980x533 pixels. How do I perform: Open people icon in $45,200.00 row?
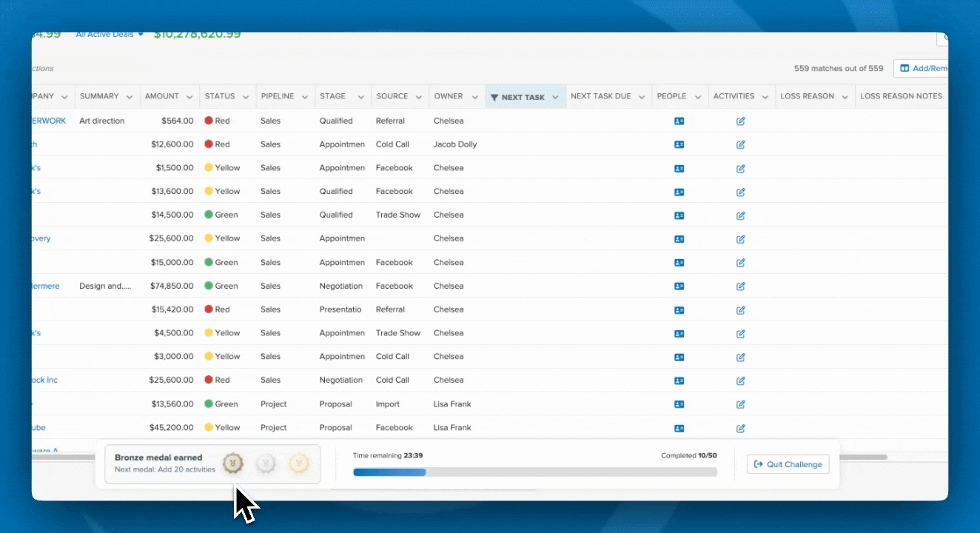click(679, 428)
